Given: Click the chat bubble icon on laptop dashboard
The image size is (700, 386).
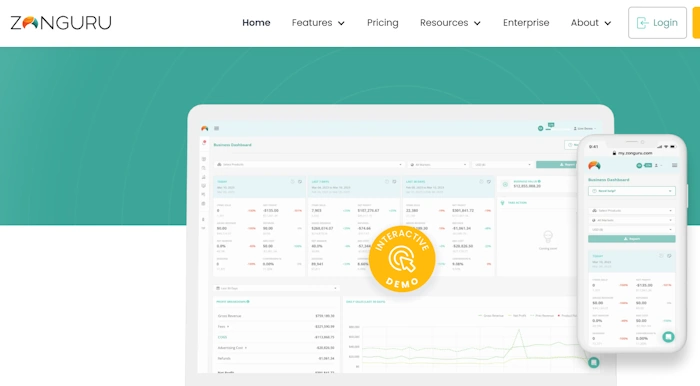Looking at the screenshot, I should (593, 362).
